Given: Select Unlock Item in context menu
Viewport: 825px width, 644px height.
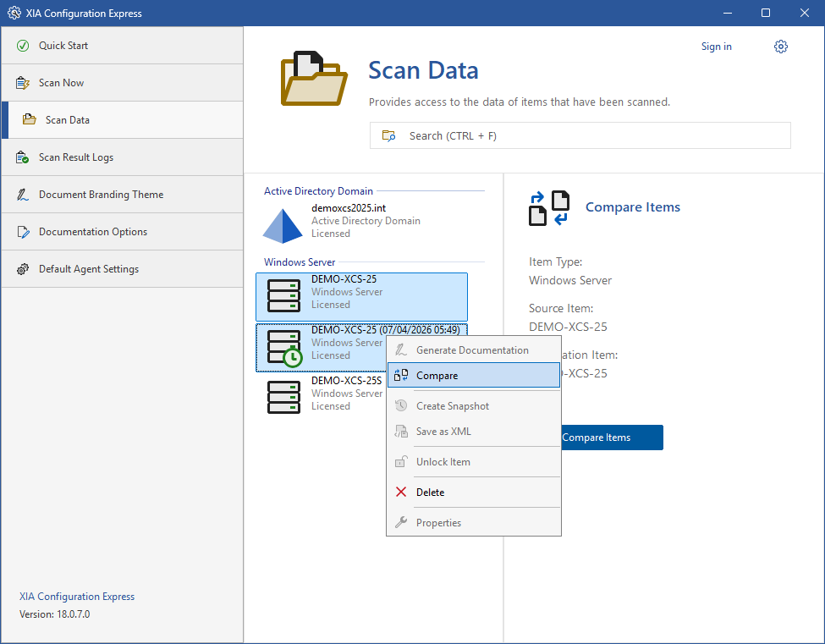Looking at the screenshot, I should point(443,462).
